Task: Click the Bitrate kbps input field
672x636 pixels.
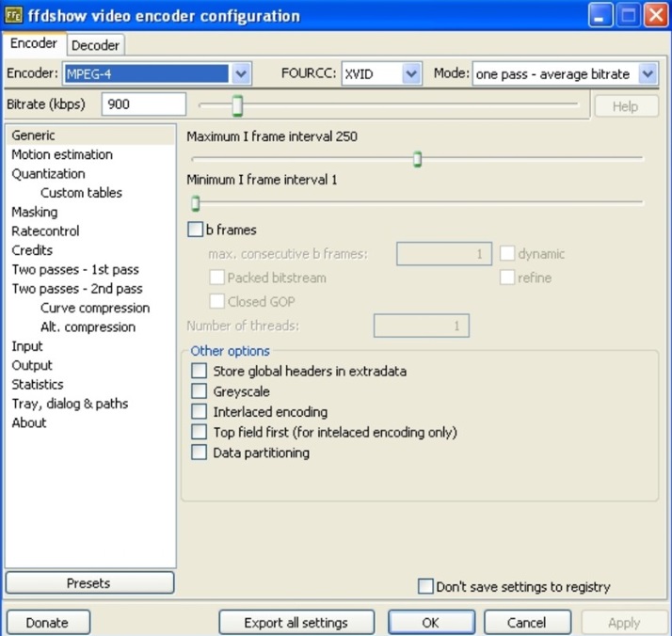Action: (x=144, y=104)
